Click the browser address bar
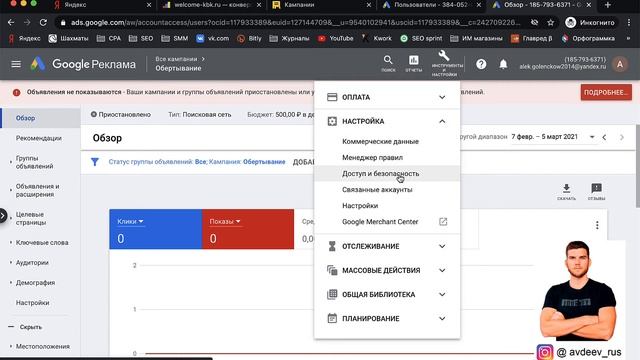This screenshot has width=640, height=360. (x=296, y=22)
